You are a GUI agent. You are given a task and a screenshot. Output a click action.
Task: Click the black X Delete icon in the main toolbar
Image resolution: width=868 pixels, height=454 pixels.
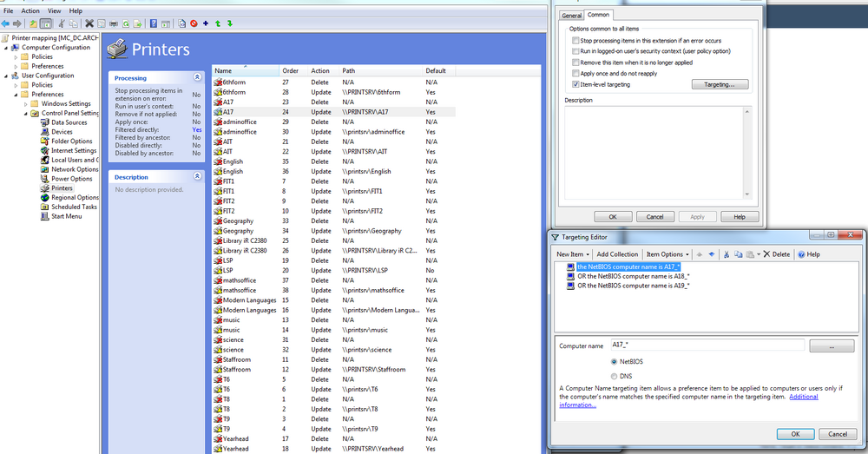point(89,23)
